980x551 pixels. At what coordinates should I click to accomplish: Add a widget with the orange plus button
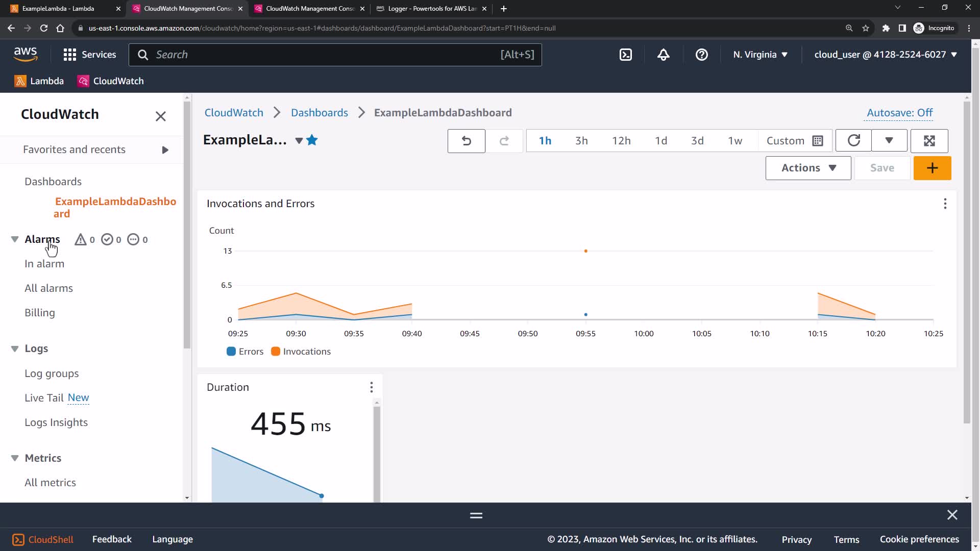point(932,168)
